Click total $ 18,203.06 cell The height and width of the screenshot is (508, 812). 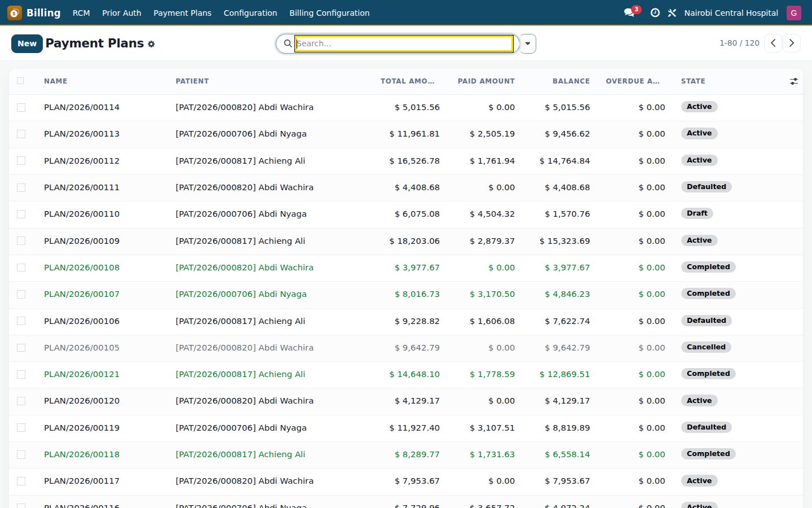coord(414,241)
